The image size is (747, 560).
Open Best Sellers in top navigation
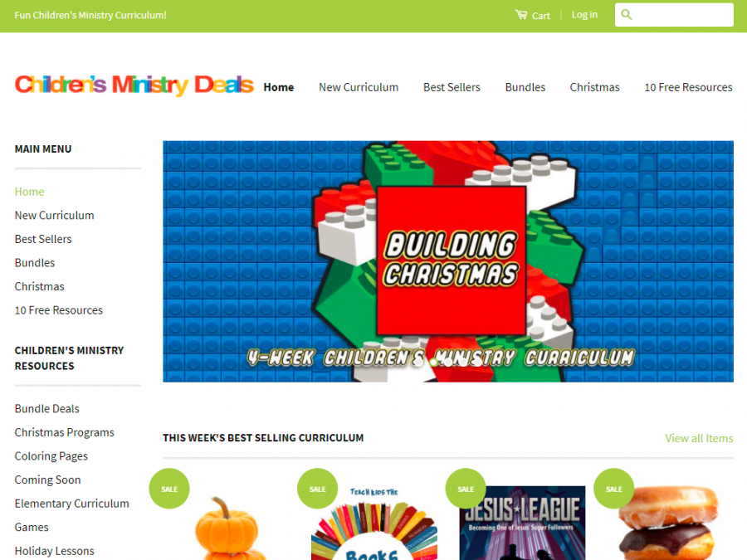pos(452,87)
